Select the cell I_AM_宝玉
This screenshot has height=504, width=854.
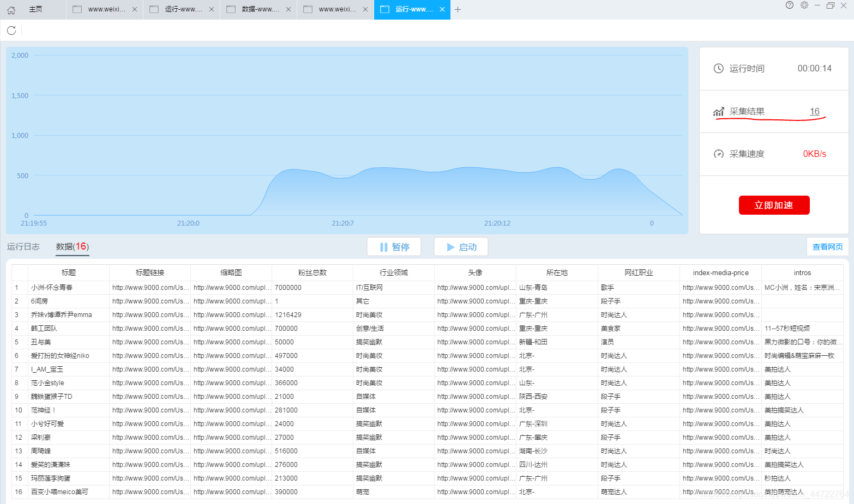[x=69, y=369]
